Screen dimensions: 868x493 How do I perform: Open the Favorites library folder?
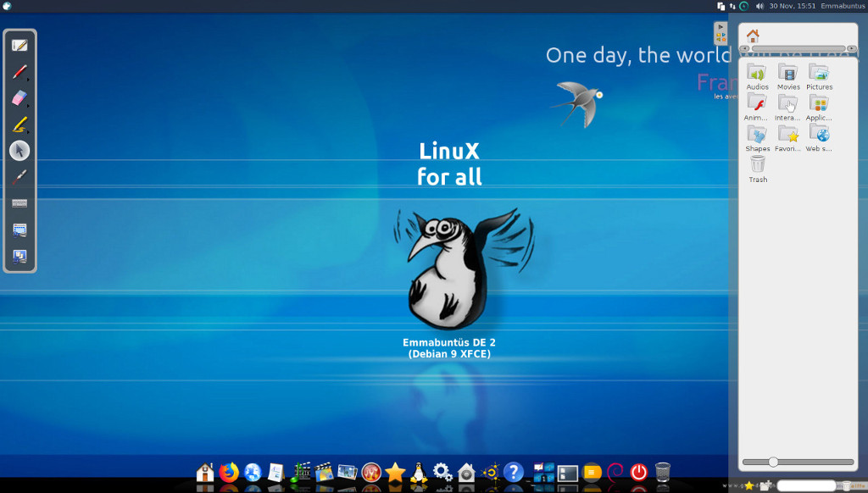[x=788, y=138]
